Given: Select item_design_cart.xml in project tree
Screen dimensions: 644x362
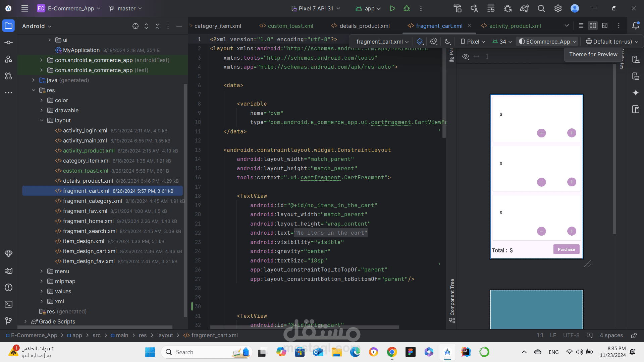Looking at the screenshot, I should pos(90,251).
